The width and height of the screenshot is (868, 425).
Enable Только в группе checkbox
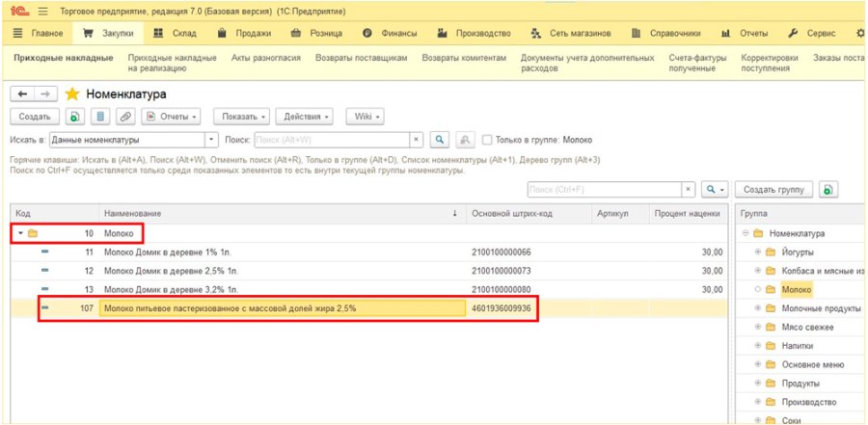(x=487, y=140)
